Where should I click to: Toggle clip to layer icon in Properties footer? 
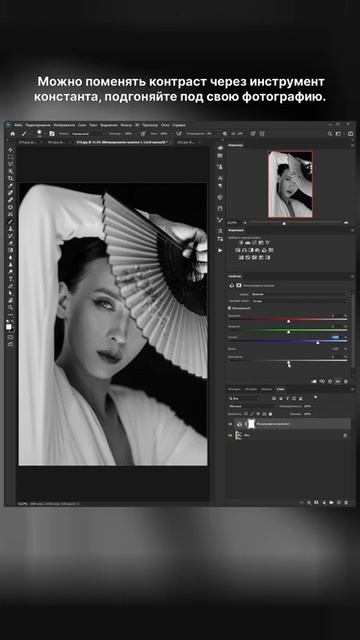click(313, 381)
